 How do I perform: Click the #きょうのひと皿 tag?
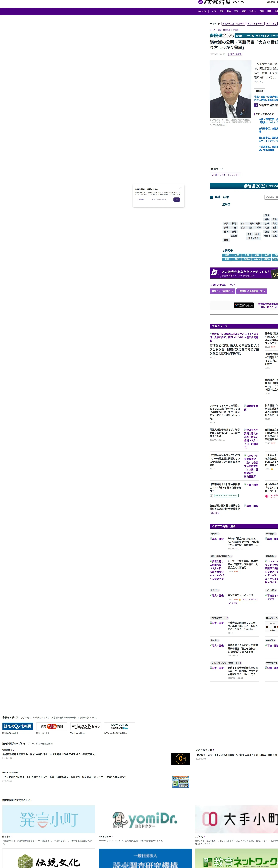click(249, 600)
